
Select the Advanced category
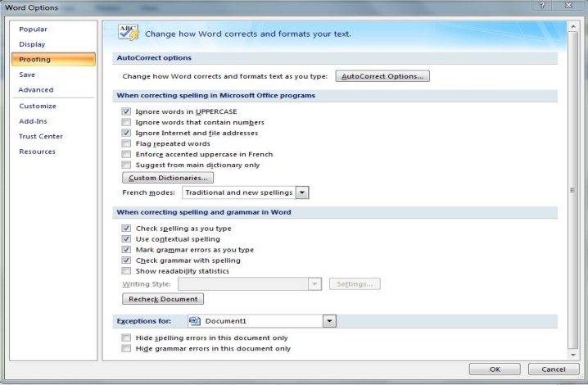point(36,89)
